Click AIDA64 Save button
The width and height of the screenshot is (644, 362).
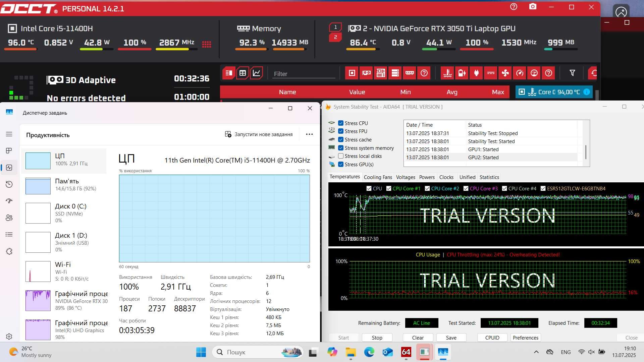coord(451,338)
